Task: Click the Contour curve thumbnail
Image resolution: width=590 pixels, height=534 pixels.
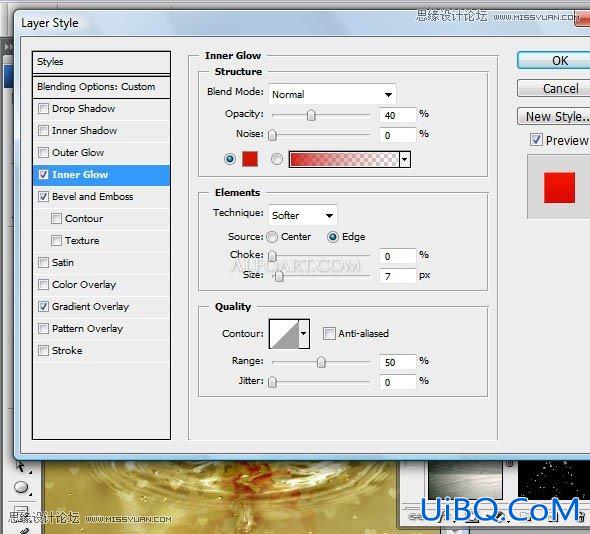Action: point(284,333)
